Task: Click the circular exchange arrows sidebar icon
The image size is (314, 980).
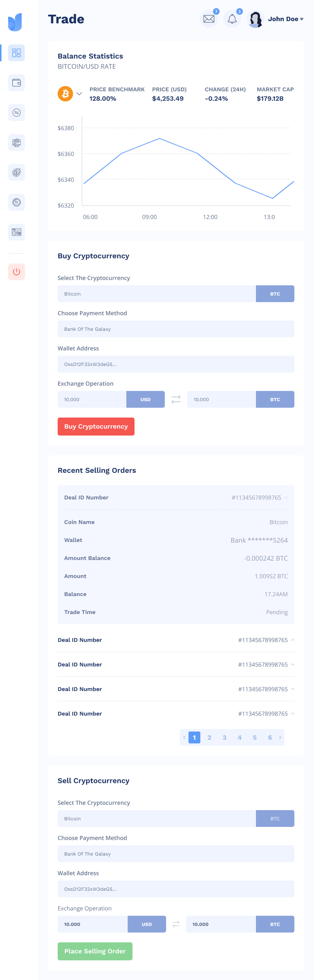Action: tap(16, 113)
